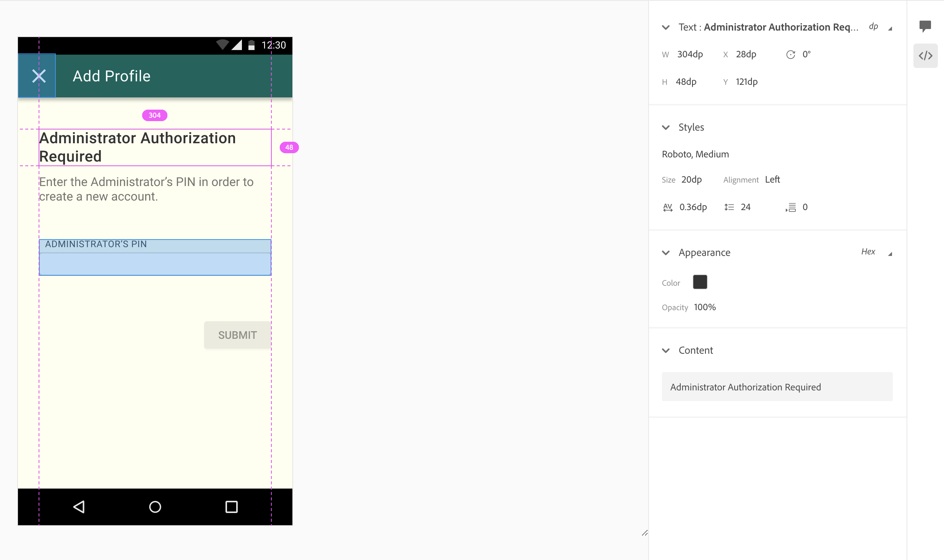This screenshot has height=560, width=944.
Task: Click the 121dp Y position value
Action: pos(747,82)
